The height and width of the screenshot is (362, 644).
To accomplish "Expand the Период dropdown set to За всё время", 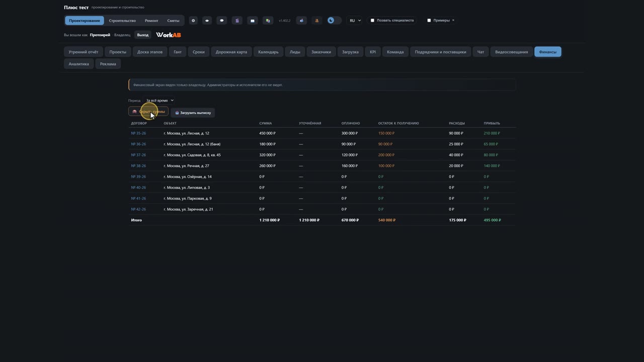I will [159, 101].
